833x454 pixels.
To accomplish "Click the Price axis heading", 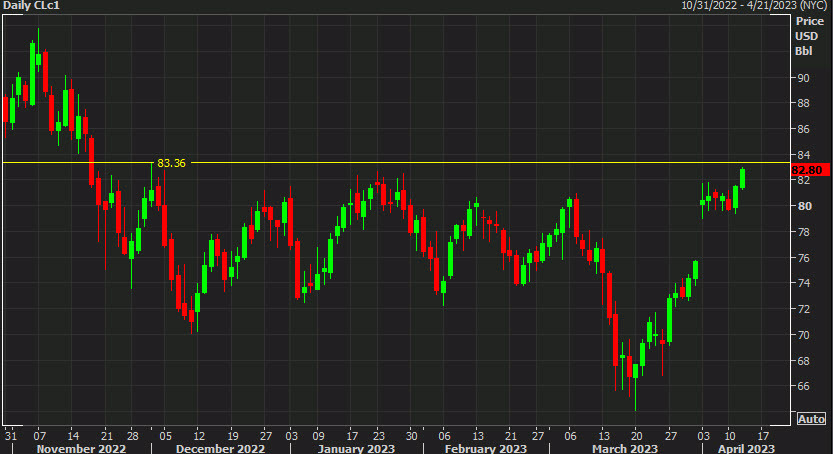I will (809, 21).
